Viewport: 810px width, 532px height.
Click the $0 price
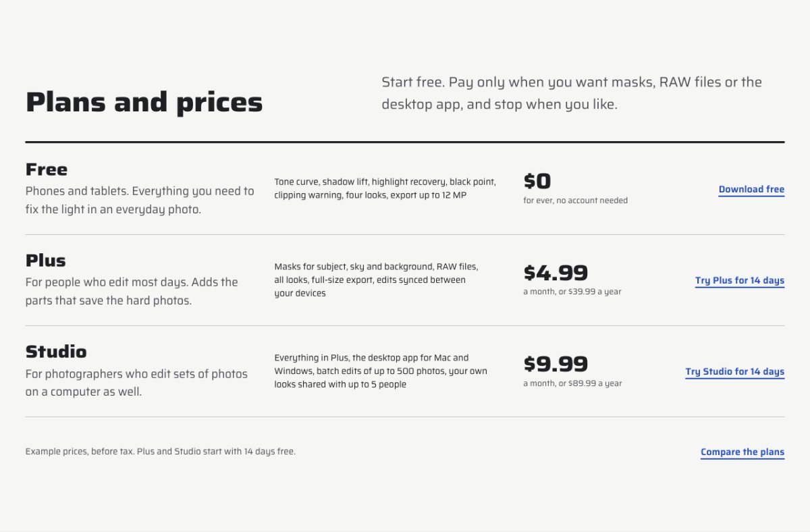click(x=537, y=181)
